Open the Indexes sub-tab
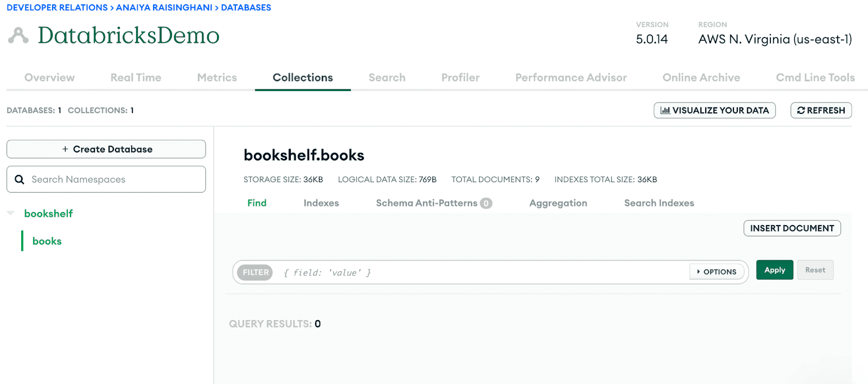The height and width of the screenshot is (384, 868). (321, 203)
